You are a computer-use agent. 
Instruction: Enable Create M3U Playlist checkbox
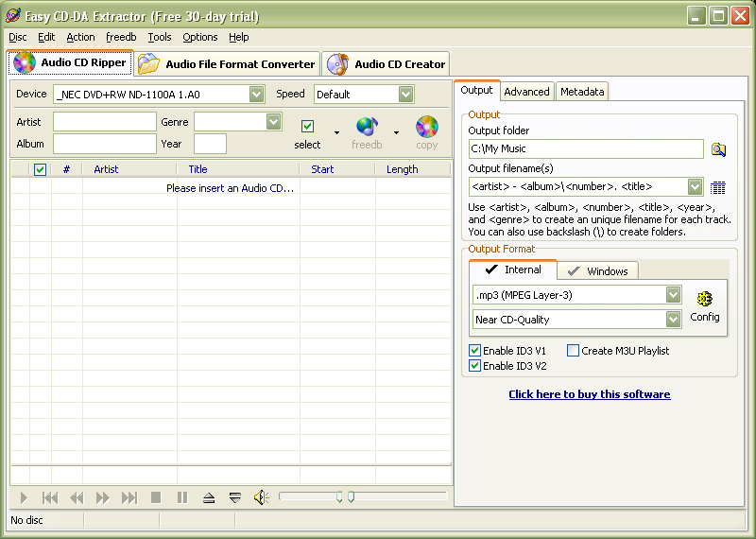[x=574, y=351]
